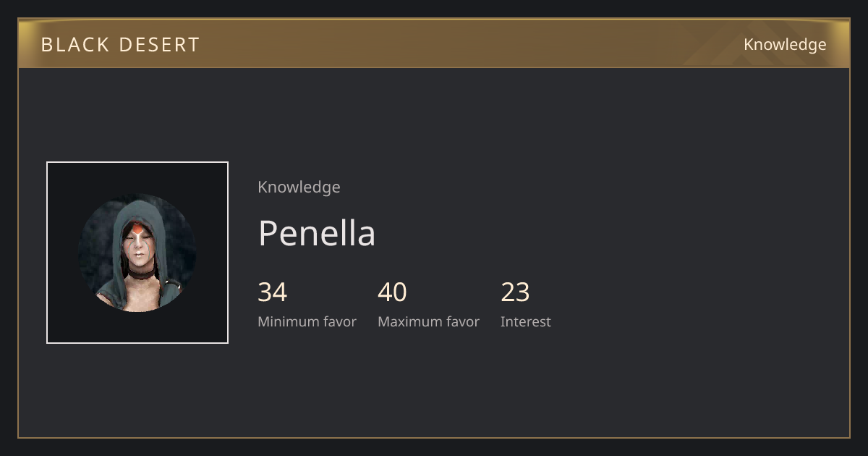The width and height of the screenshot is (868, 456).
Task: Click the interest value 23
Action: (515, 292)
